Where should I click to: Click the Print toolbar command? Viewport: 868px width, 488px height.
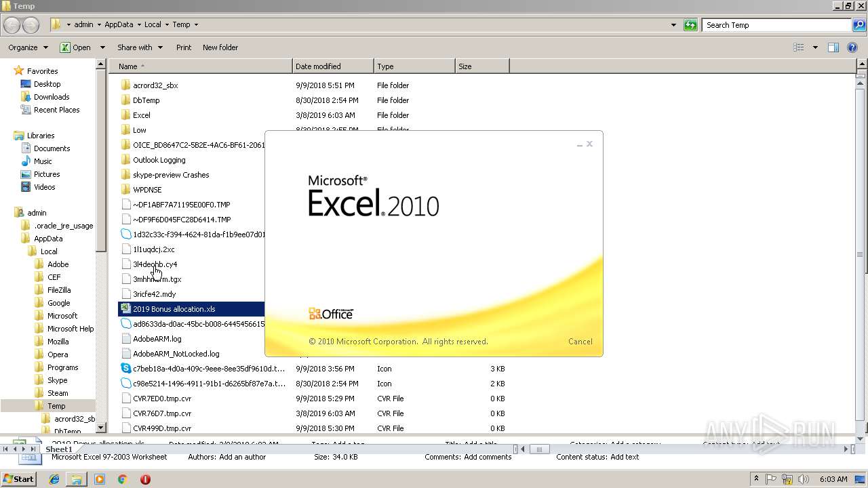click(184, 47)
